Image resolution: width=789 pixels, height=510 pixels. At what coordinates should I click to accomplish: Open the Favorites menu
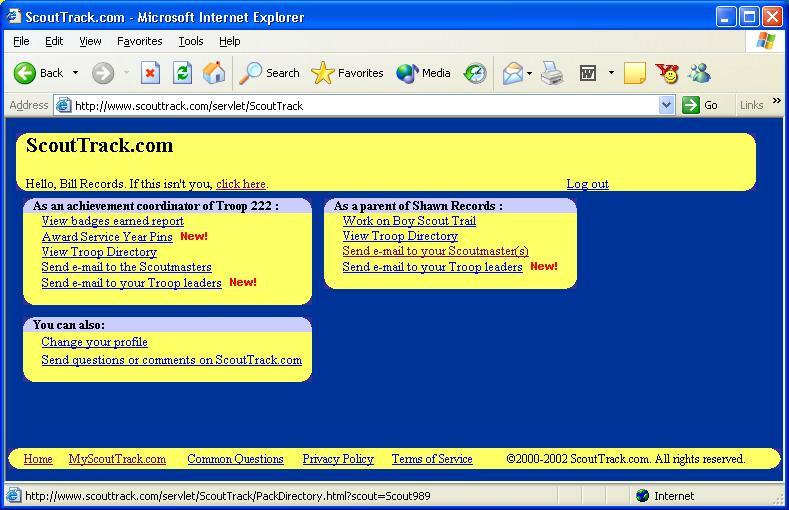click(x=139, y=41)
